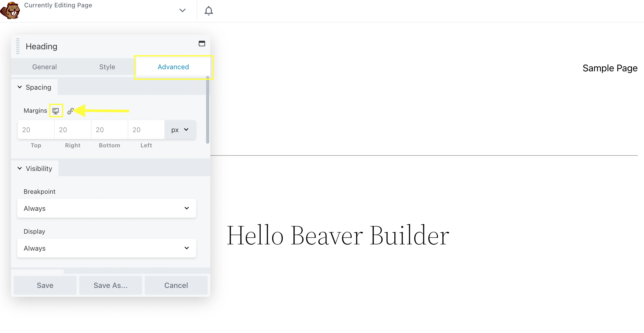This screenshot has height=333, width=644.
Task: Open the px unit dropdown
Action: (180, 130)
